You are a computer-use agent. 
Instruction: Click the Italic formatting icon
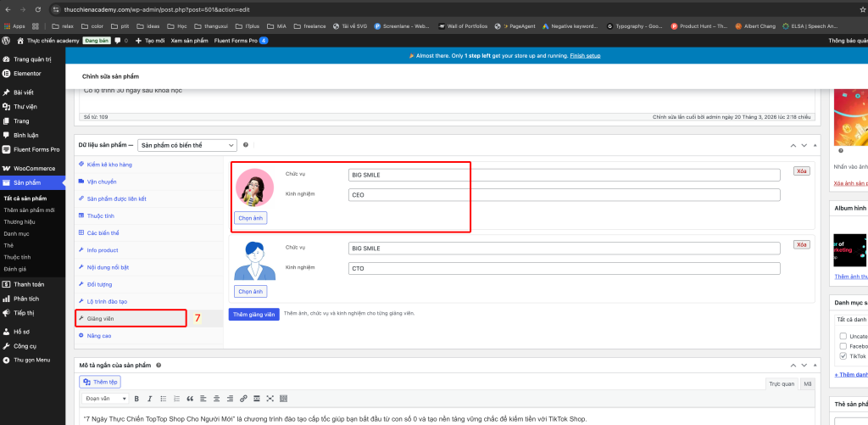click(x=149, y=398)
